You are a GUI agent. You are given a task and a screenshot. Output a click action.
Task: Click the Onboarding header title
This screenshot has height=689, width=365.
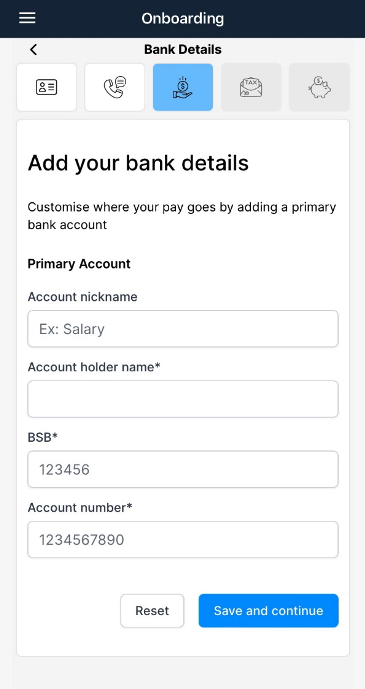pyautogui.click(x=183, y=18)
